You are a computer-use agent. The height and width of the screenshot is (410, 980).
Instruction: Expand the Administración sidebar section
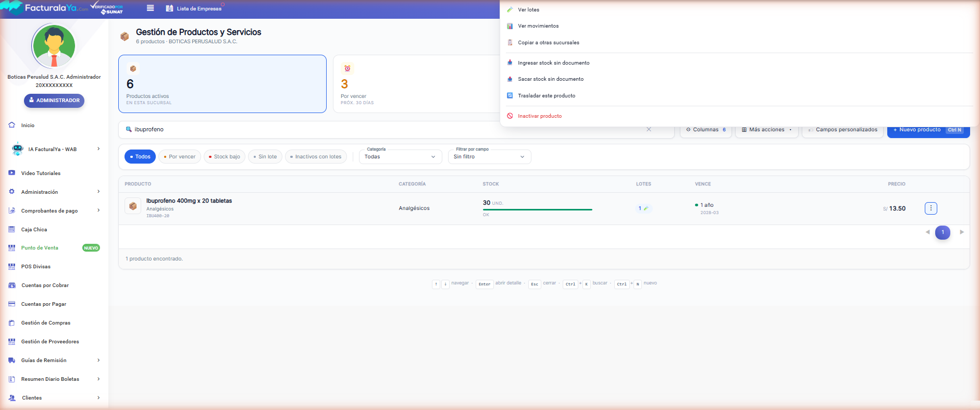54,192
